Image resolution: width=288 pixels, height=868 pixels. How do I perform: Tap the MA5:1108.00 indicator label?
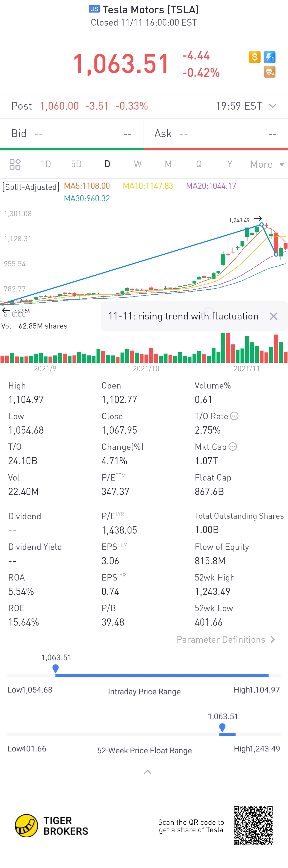point(87,186)
